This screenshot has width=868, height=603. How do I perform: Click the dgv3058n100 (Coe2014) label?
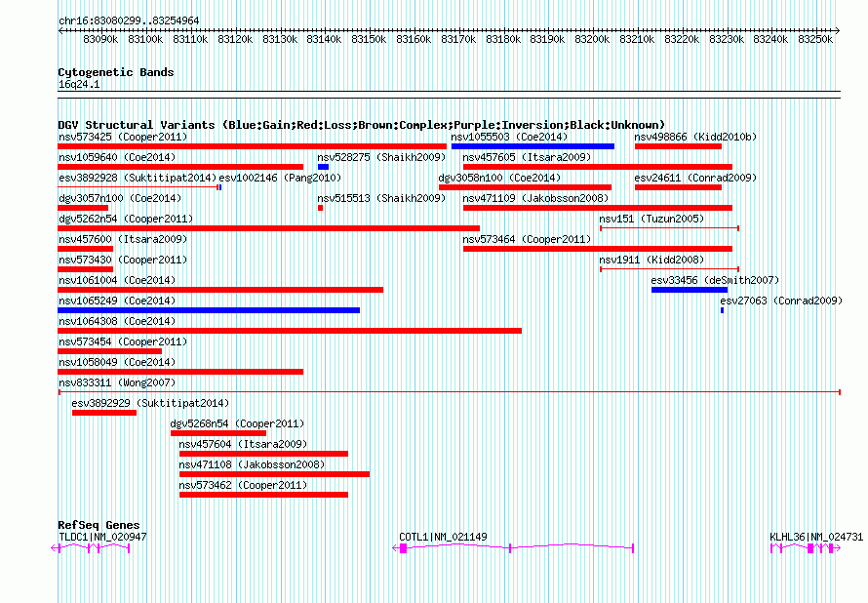[499, 178]
